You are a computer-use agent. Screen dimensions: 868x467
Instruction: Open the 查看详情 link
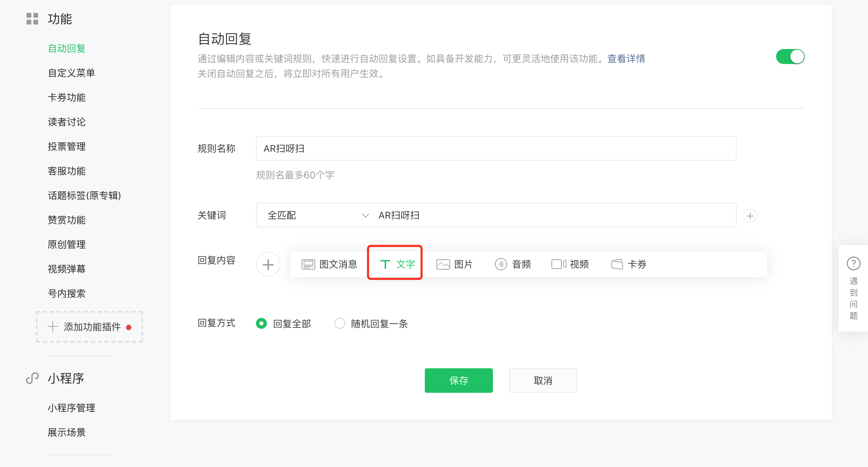pos(626,59)
